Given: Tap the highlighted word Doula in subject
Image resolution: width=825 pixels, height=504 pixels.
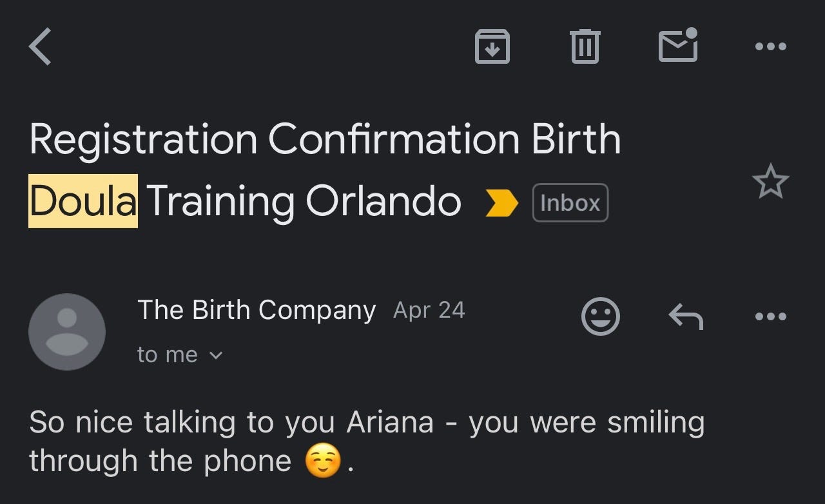Looking at the screenshot, I should [x=83, y=201].
